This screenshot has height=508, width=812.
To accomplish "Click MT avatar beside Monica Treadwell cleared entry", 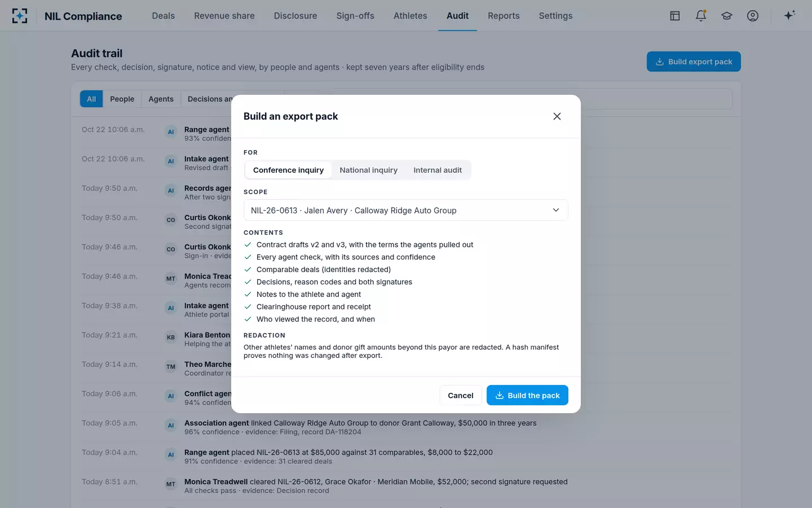I will click(x=171, y=484).
